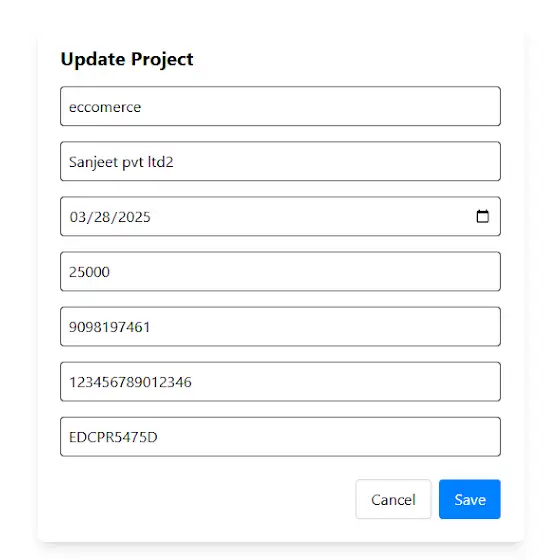Image resolution: width=560 pixels, height=560 pixels.
Task: Click the text Sanjeet in second field
Action: click(x=93, y=162)
